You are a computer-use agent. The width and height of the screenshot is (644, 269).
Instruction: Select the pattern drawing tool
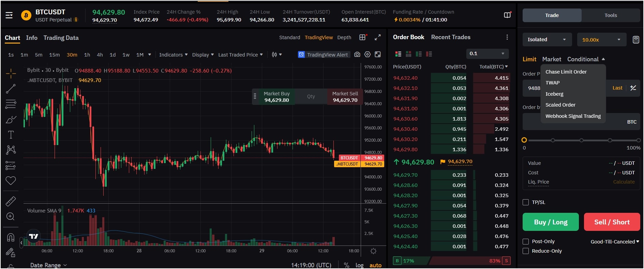[x=11, y=150]
